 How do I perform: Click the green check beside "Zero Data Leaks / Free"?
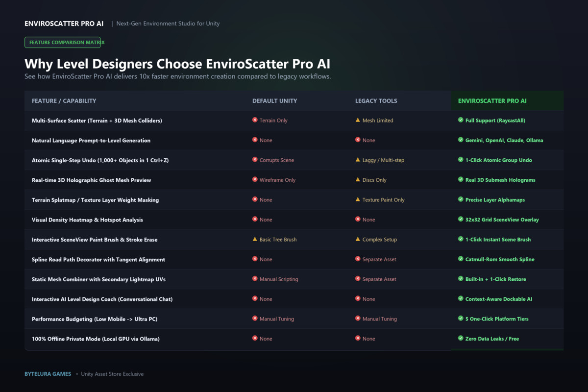[461, 338]
